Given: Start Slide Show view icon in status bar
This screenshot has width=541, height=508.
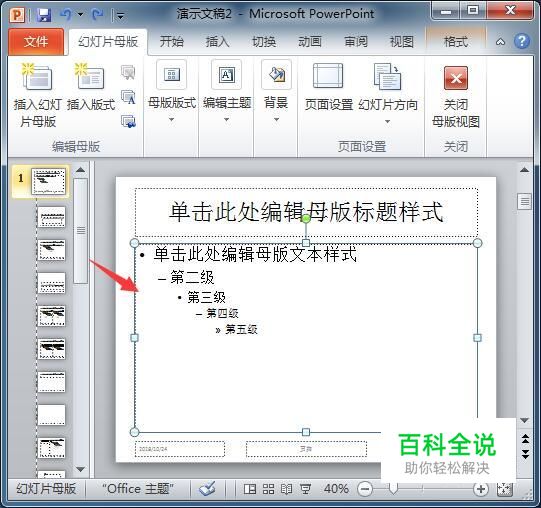Looking at the screenshot, I should click(305, 489).
